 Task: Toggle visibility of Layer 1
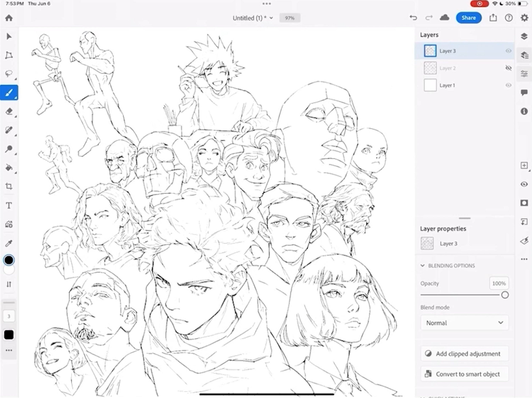tap(508, 85)
